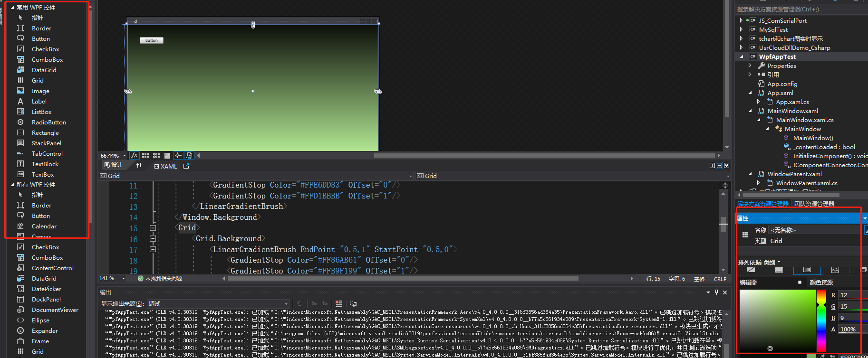Switch to vertical split layout icon
This screenshot has width=868, height=358.
tap(712, 166)
